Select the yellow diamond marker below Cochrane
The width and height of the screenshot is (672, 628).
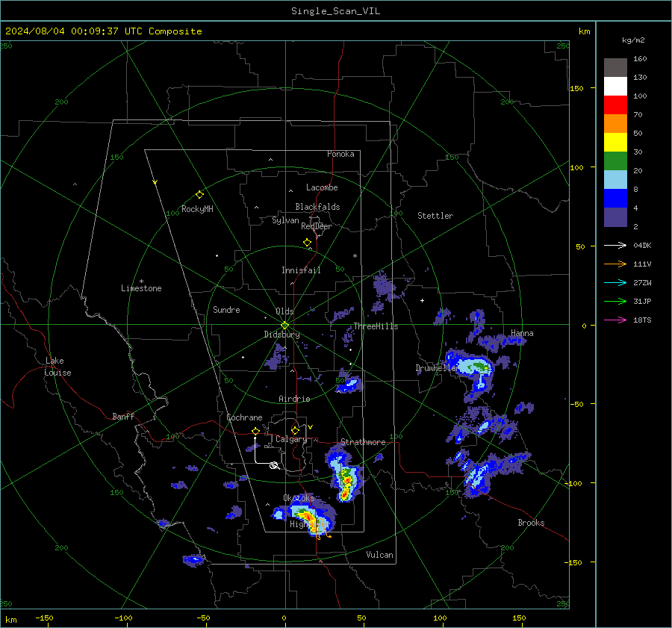tap(255, 431)
